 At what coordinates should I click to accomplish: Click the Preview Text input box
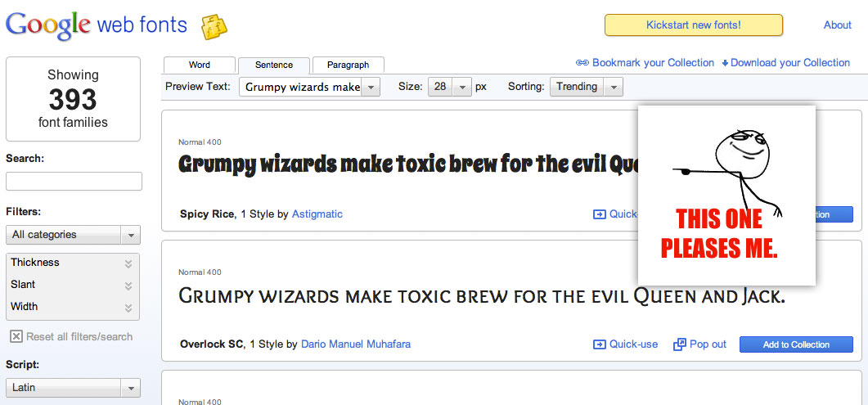tap(300, 88)
